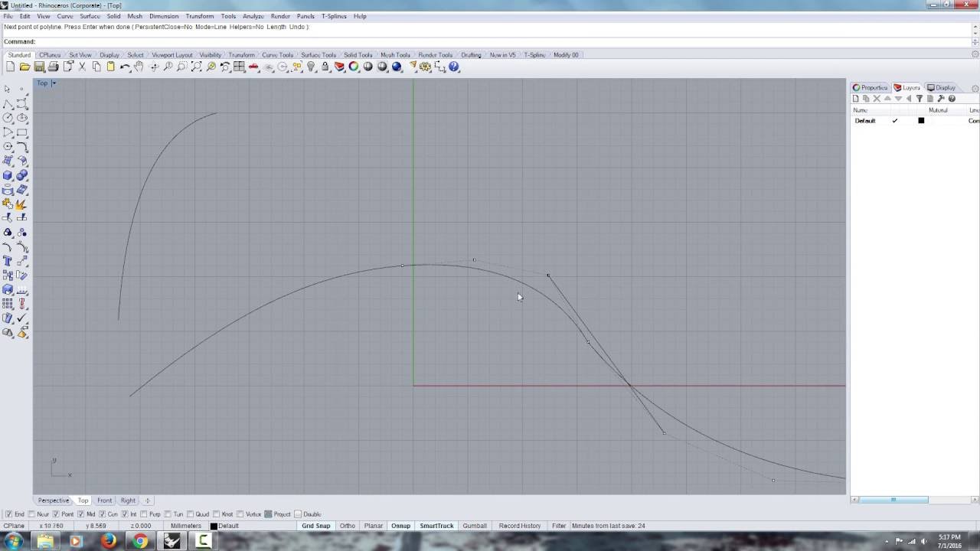
Task: Toggle the Point osnap checkbox
Action: point(56,514)
